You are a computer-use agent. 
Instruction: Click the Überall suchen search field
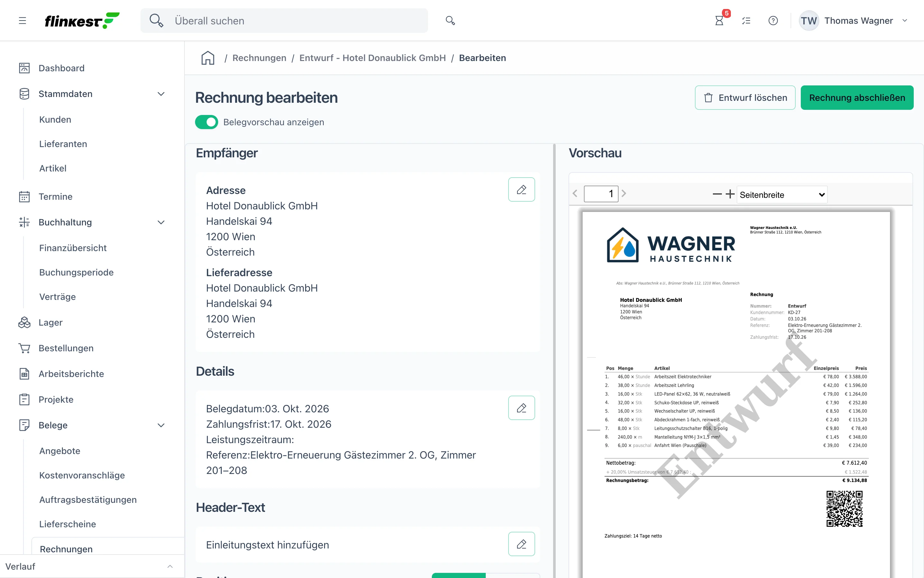coord(284,21)
